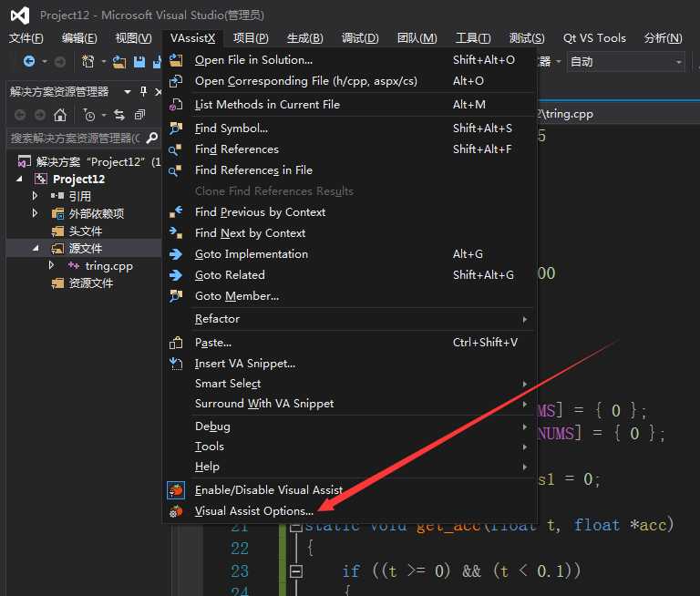Screen dimensions: 700x596
Task: Expand the Tools submenu
Action: [x=350, y=447]
